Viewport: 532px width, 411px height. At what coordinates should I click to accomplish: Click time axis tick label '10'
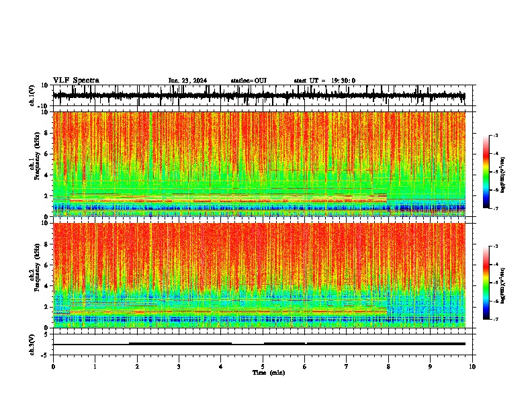coord(472,367)
